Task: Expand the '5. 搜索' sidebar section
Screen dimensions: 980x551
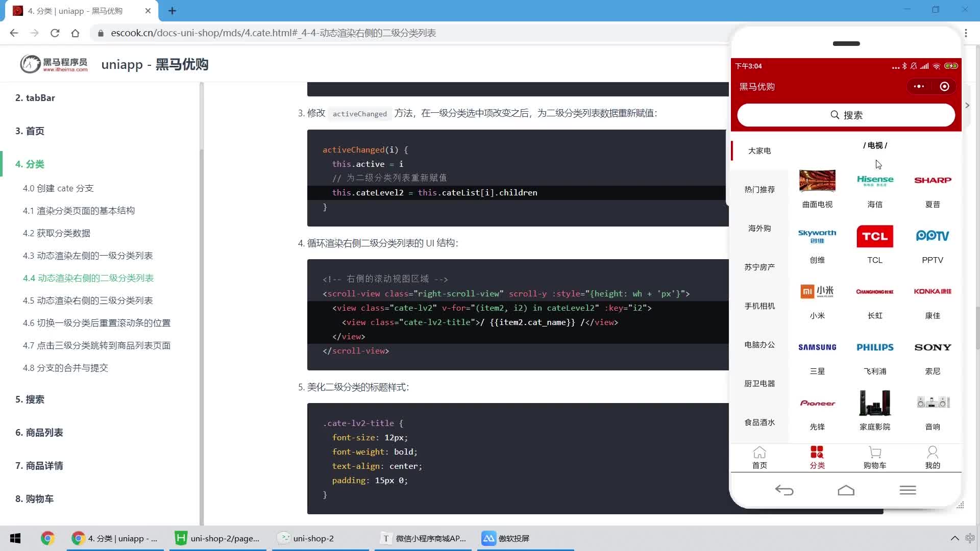Action: click(x=30, y=399)
